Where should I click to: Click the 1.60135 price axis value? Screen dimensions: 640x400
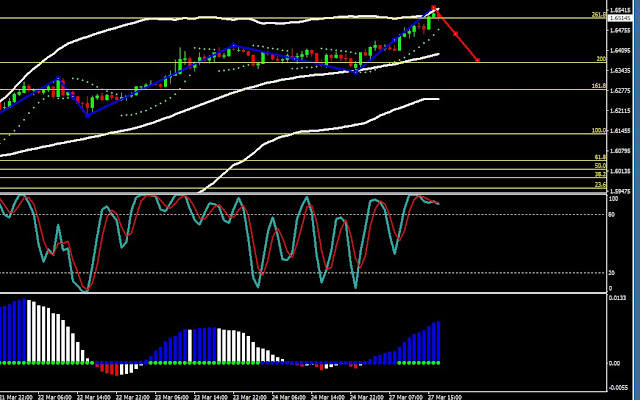(620, 171)
